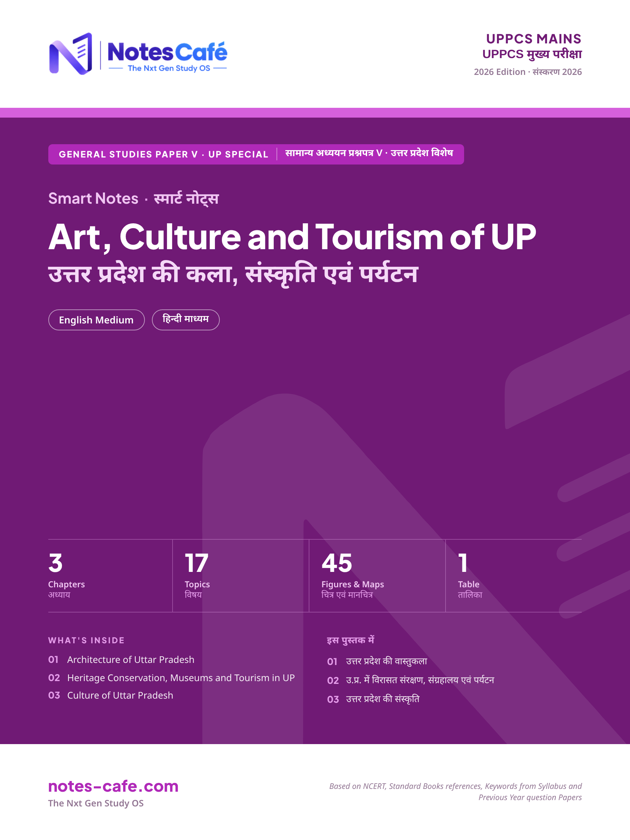Click the 'तालिका' label
The height and width of the screenshot is (840, 630).
point(470,595)
